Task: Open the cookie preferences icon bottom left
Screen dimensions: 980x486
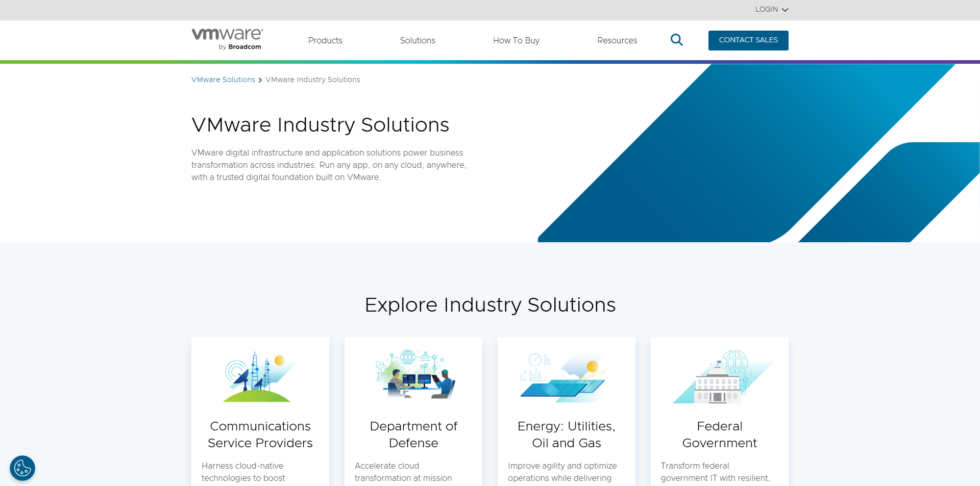Action: [22, 468]
